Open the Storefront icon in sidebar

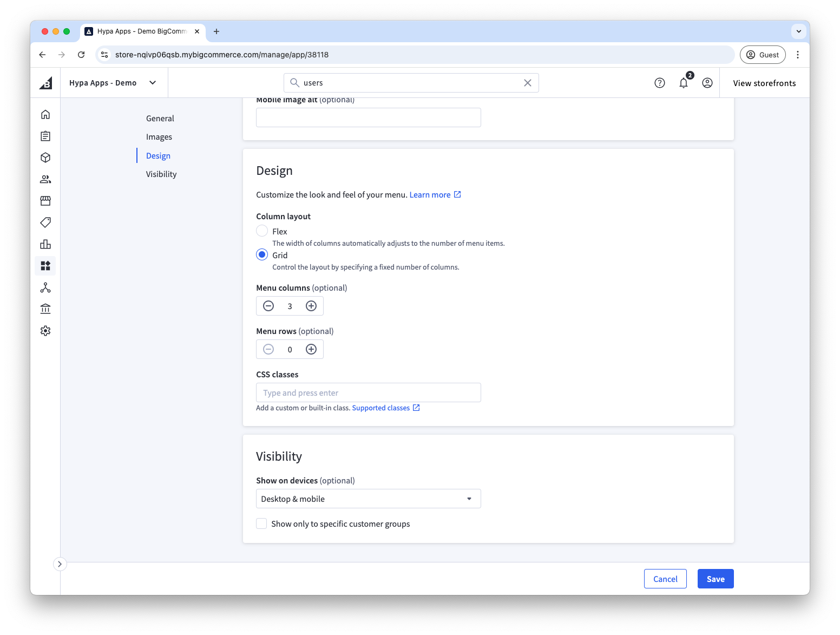(45, 201)
